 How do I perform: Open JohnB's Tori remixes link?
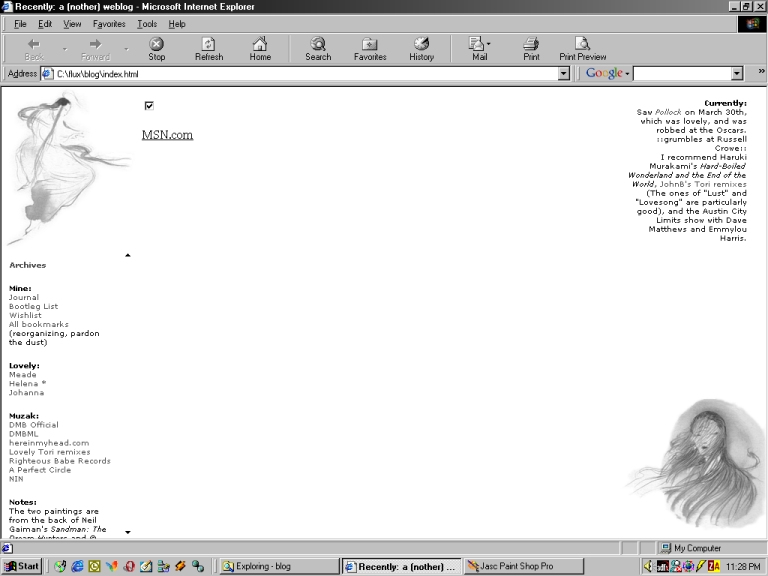click(x=703, y=184)
